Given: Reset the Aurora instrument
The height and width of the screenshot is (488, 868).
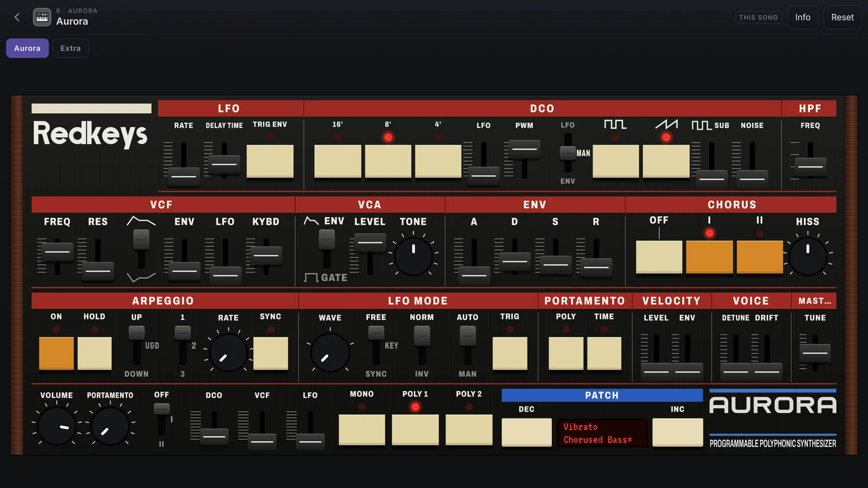Looking at the screenshot, I should point(843,17).
